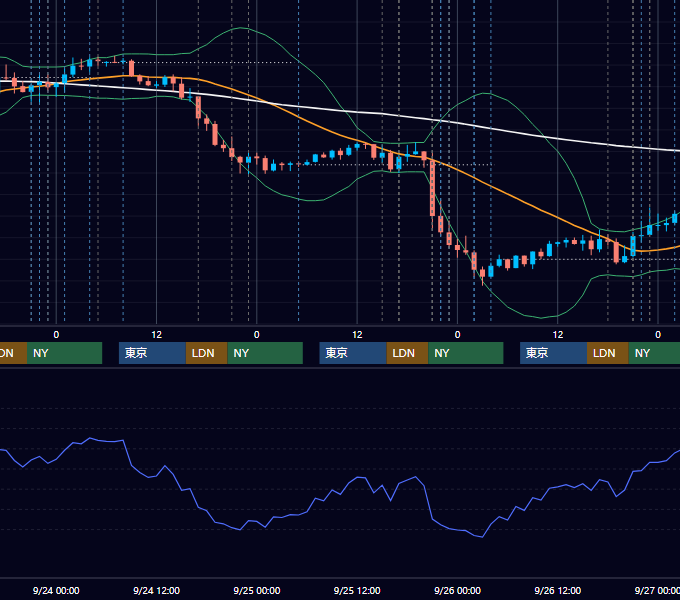Select the NY session block spanning 9/24 00:00

coord(64,353)
